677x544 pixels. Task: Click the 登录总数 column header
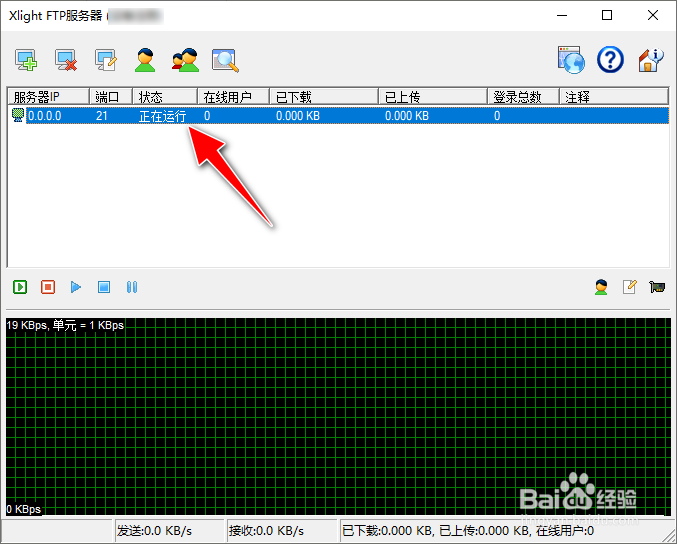pyautogui.click(x=523, y=97)
